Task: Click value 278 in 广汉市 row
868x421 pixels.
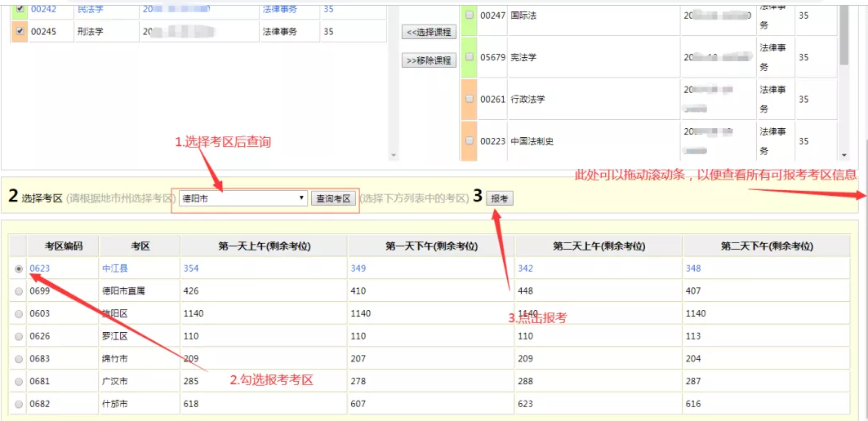Action: (x=358, y=382)
